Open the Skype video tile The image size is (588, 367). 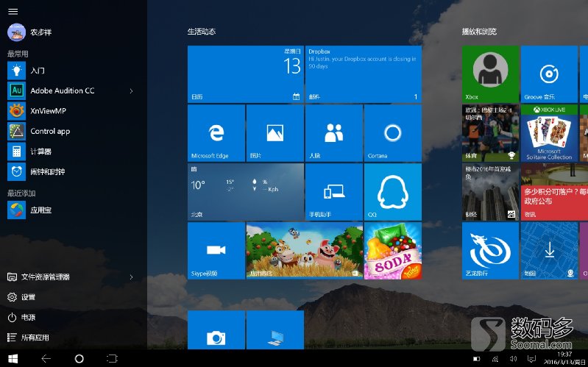pyautogui.click(x=216, y=250)
